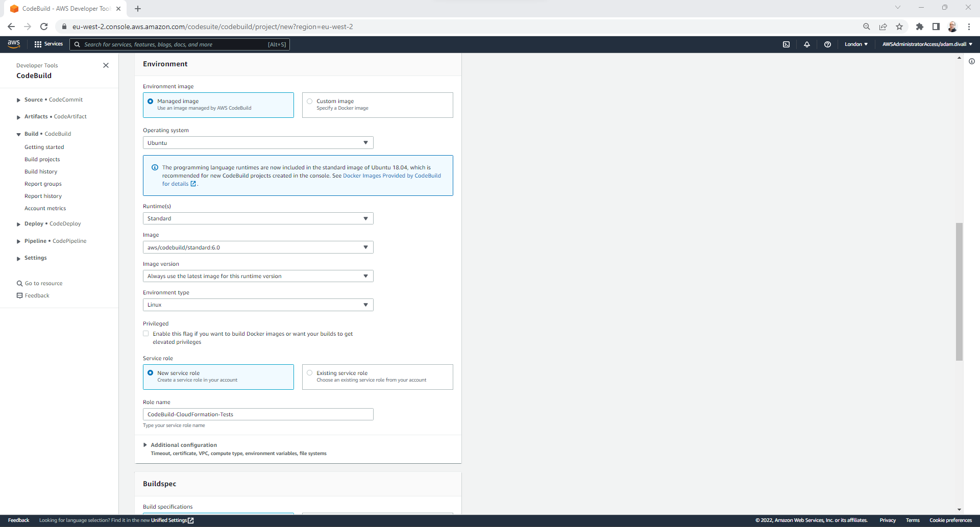
Task: Close the Developer Tools side panel
Action: (x=106, y=65)
